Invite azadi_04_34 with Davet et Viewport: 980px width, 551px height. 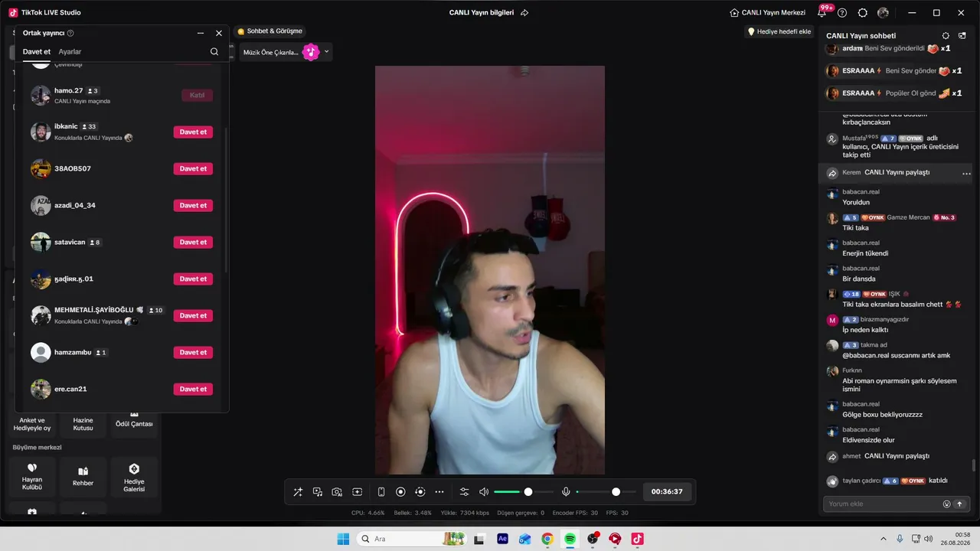(x=193, y=205)
